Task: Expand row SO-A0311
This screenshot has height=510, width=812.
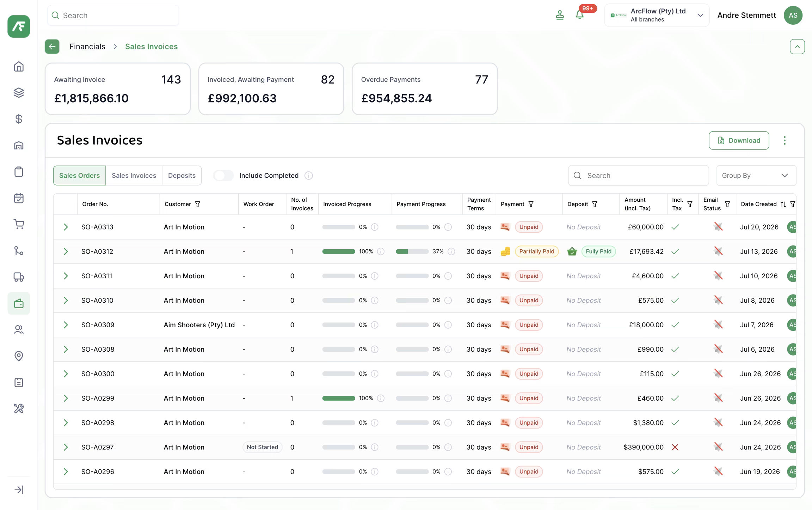Action: point(66,276)
